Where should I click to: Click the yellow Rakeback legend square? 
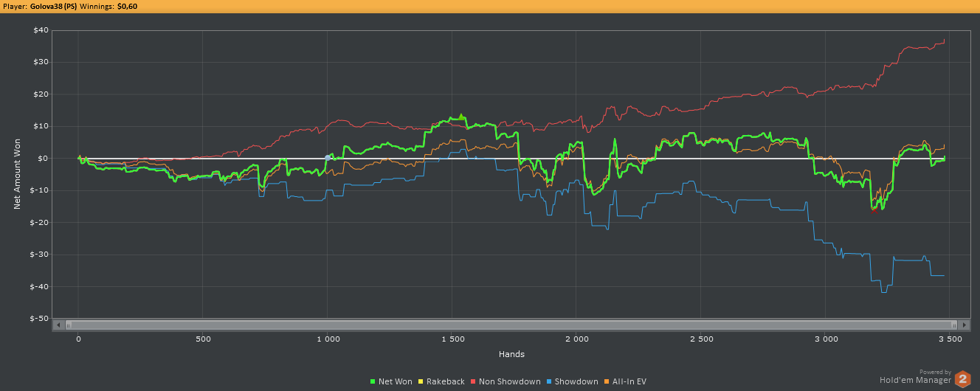[421, 381]
